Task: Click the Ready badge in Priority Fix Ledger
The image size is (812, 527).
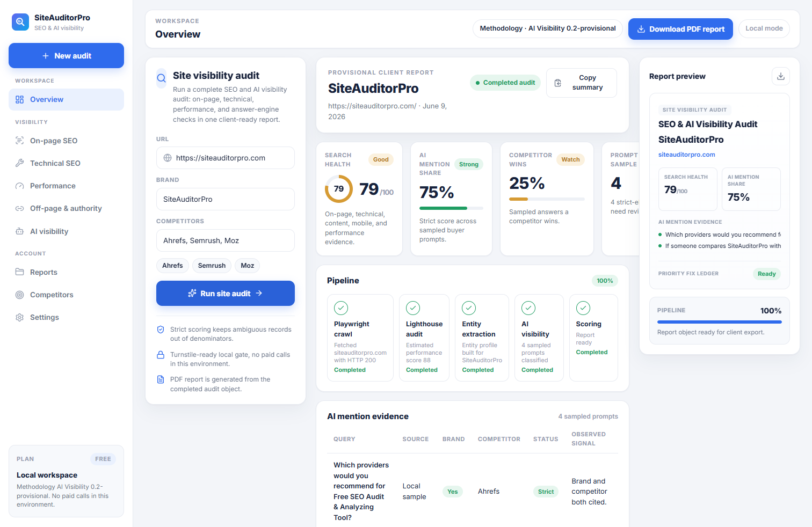Action: 767,274
